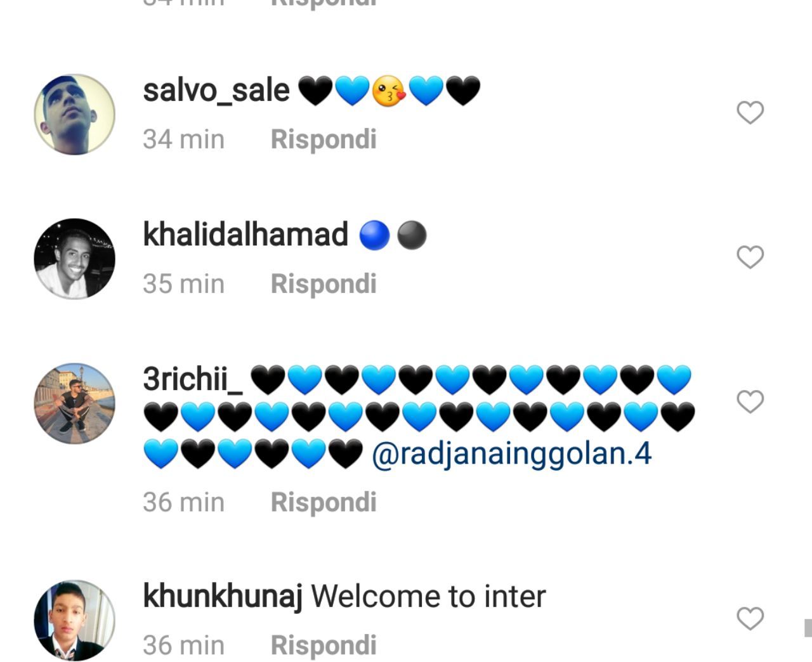
Task: Reply to salvo_sale via Rispondi
Action: [324, 140]
